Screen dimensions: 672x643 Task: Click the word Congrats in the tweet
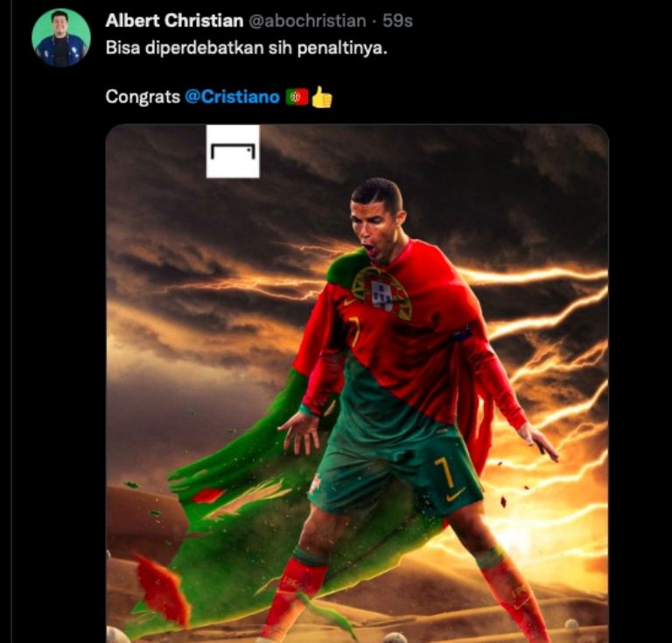(x=143, y=97)
